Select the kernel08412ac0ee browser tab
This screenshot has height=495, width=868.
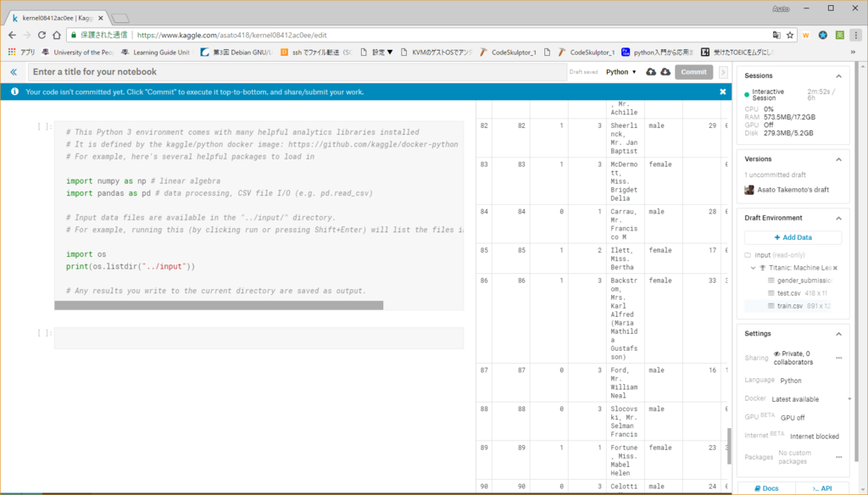click(55, 18)
